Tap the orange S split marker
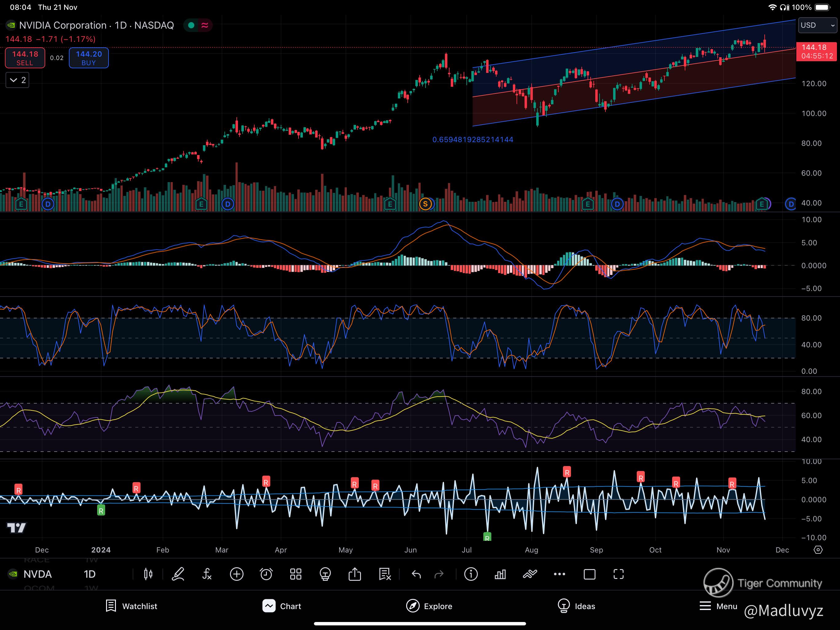The width and height of the screenshot is (840, 630). (x=425, y=204)
